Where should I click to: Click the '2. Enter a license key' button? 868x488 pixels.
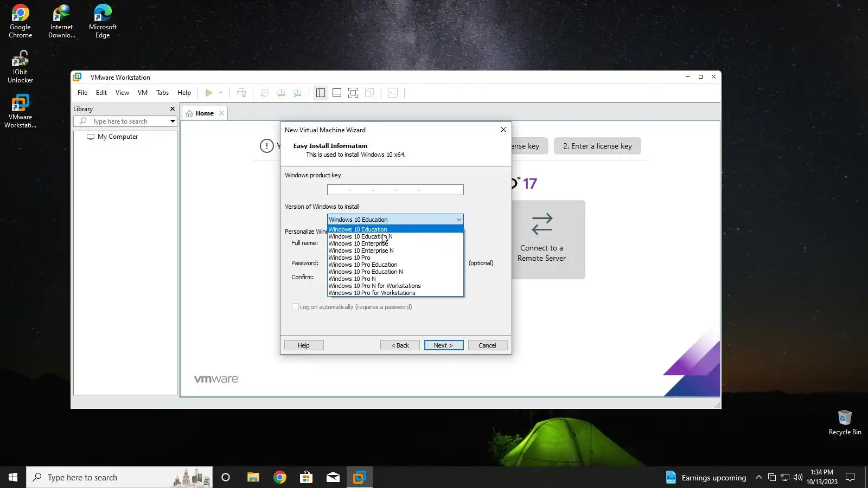click(597, 146)
